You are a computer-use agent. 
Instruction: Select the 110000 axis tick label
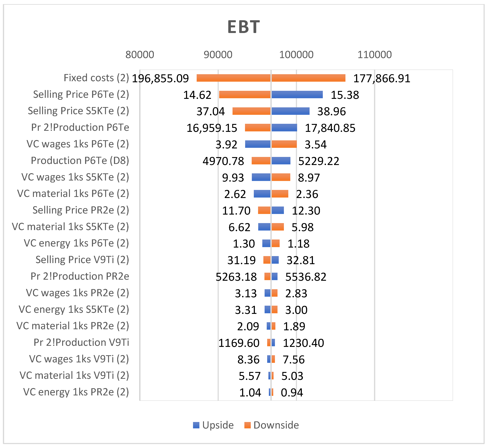pyautogui.click(x=375, y=55)
